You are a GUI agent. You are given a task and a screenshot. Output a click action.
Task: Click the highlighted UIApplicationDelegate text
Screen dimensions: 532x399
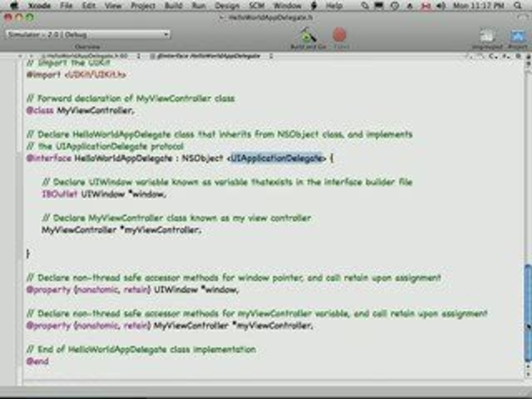[x=276, y=158]
